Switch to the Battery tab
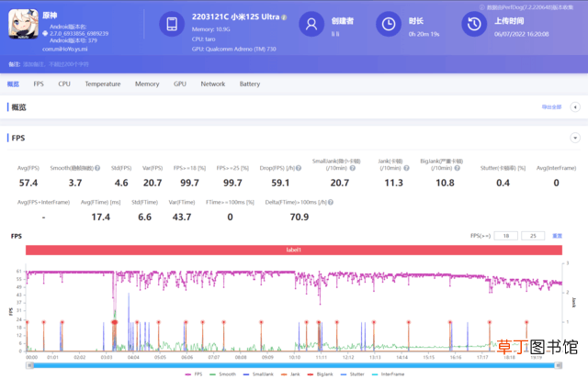The image size is (588, 379). point(250,84)
